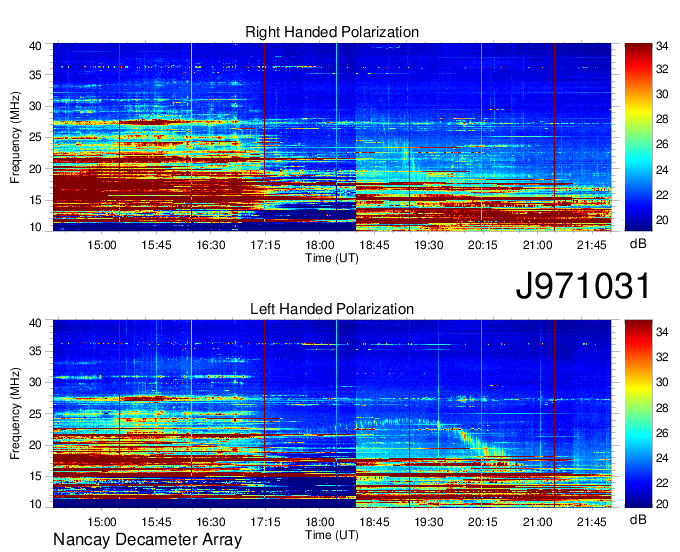
Task: Click the "Right Handed Polarization" plot title
Action: pos(332,32)
